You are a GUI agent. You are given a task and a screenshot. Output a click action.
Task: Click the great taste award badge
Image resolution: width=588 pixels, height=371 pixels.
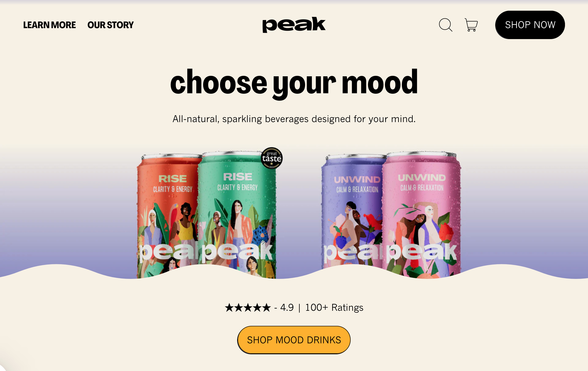point(272,158)
